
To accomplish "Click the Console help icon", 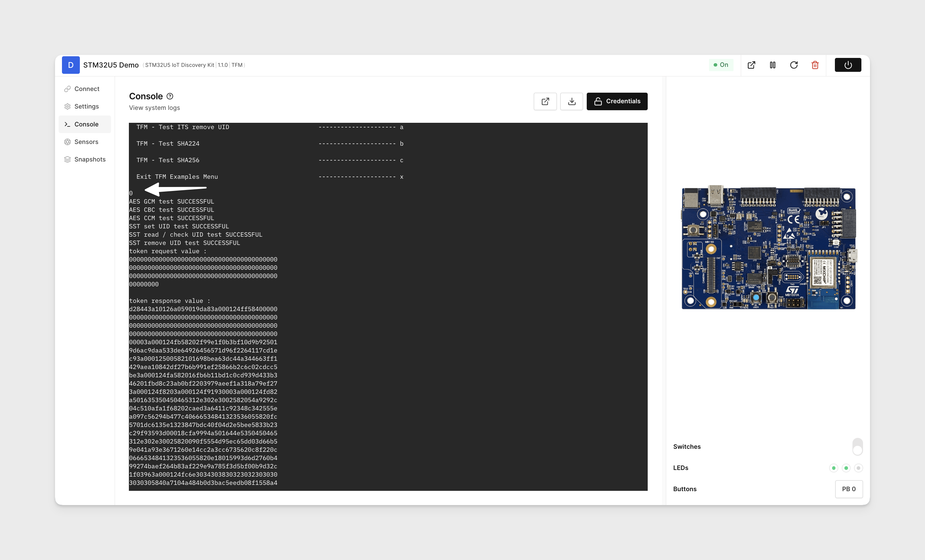I will (x=171, y=96).
